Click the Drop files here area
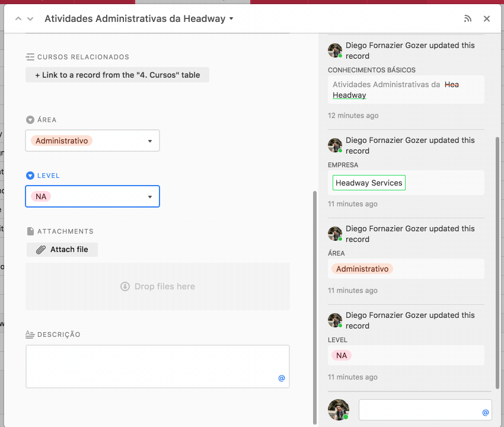Screen dimensions: 504x427 click(158, 286)
